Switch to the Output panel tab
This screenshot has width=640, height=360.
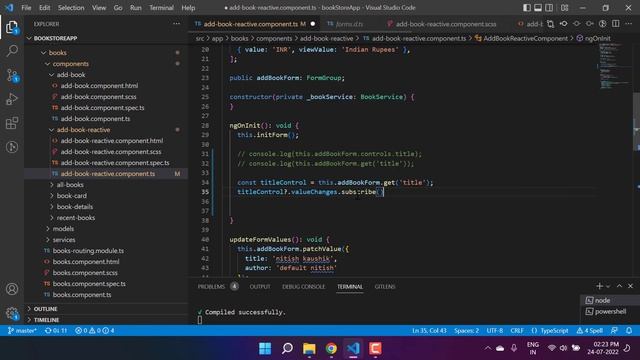point(260,287)
